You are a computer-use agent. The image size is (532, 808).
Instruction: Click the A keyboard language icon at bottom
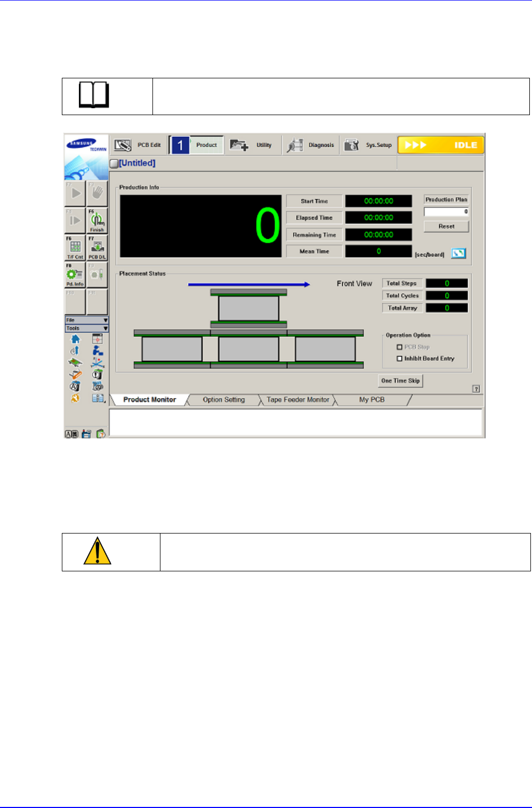point(71,434)
